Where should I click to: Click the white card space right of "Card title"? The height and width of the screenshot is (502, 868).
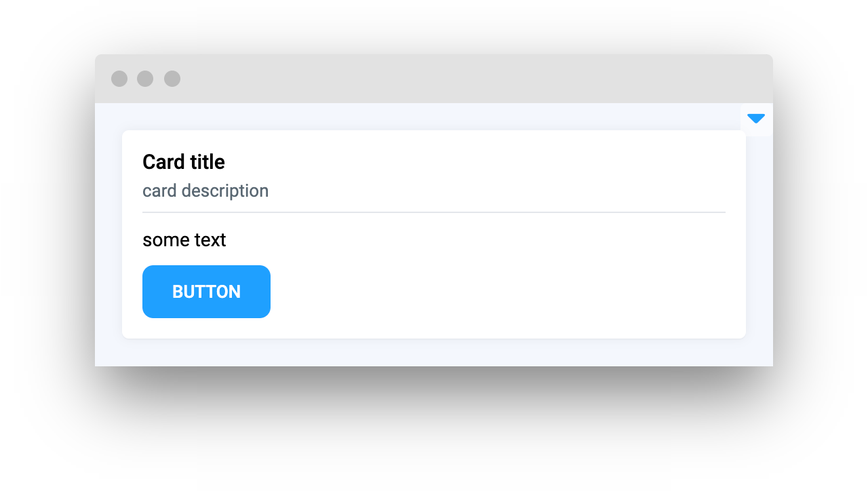pyautogui.click(x=475, y=162)
